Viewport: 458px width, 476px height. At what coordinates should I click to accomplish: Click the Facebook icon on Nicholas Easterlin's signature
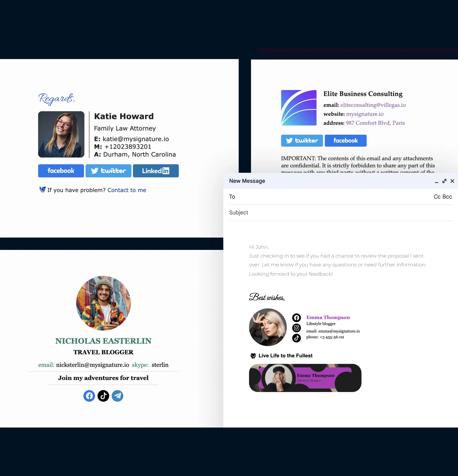click(89, 396)
